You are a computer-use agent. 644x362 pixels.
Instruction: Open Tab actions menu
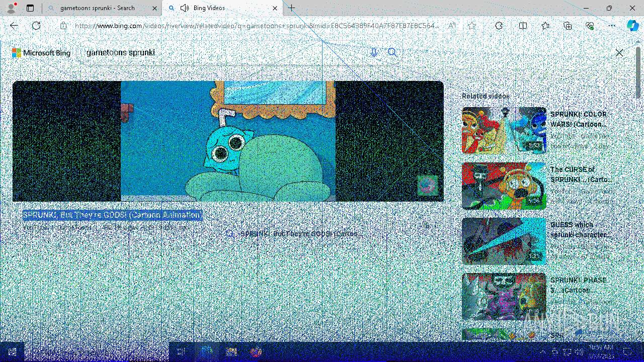click(x=30, y=8)
